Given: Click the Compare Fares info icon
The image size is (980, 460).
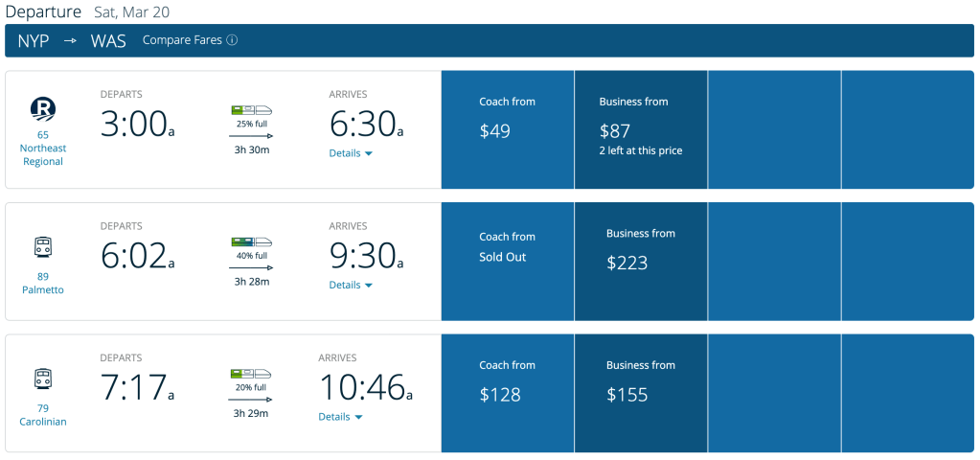Looking at the screenshot, I should click(232, 41).
